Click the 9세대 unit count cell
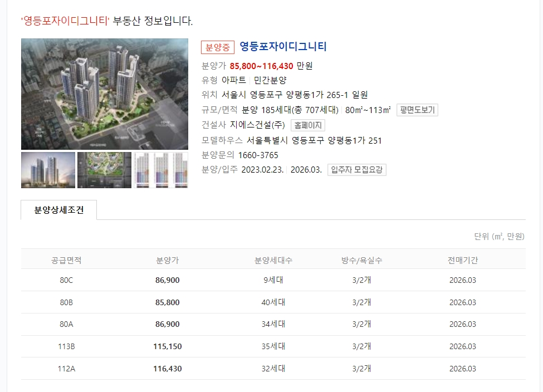The height and width of the screenshot is (392, 543). (273, 280)
